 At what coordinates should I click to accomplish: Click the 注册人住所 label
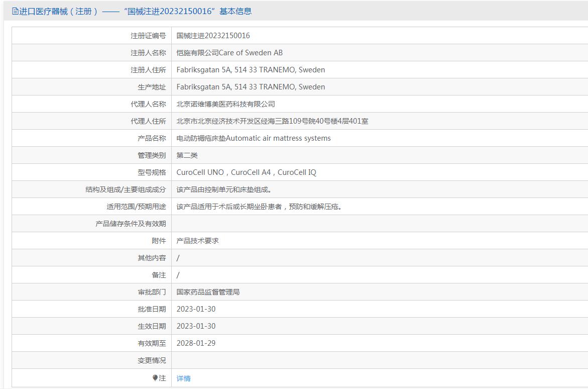148,70
